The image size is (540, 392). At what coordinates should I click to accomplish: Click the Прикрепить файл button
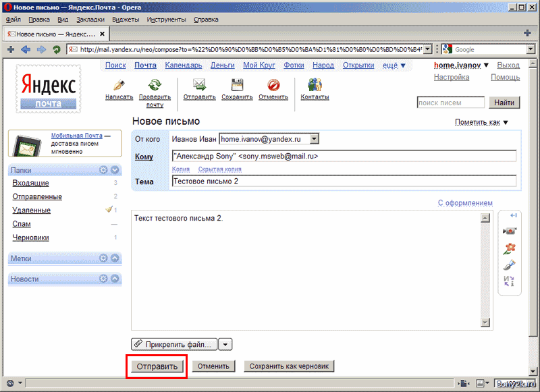pos(174,344)
